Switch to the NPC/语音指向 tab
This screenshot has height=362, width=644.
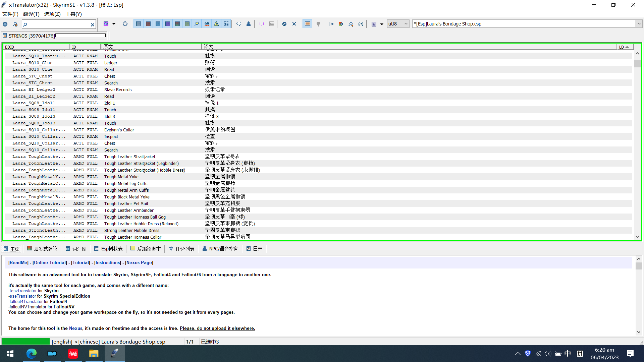pos(220,249)
